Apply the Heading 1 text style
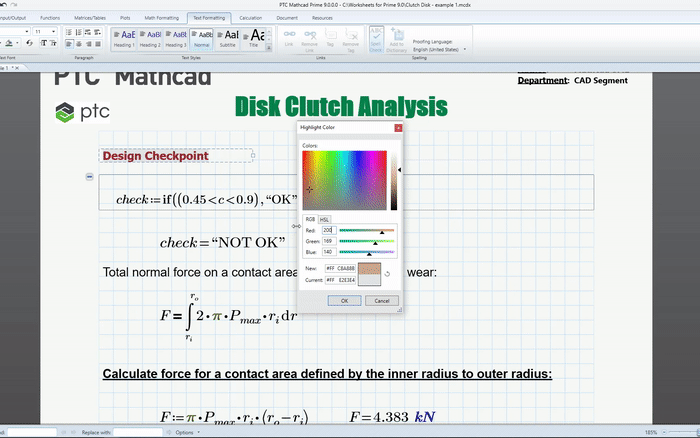Viewport: 700px width, 438px height. point(124,39)
